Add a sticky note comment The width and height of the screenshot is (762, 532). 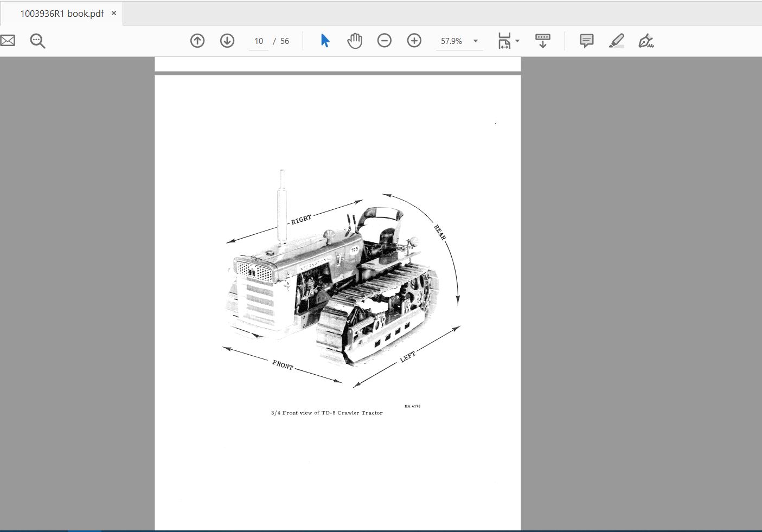tap(586, 41)
